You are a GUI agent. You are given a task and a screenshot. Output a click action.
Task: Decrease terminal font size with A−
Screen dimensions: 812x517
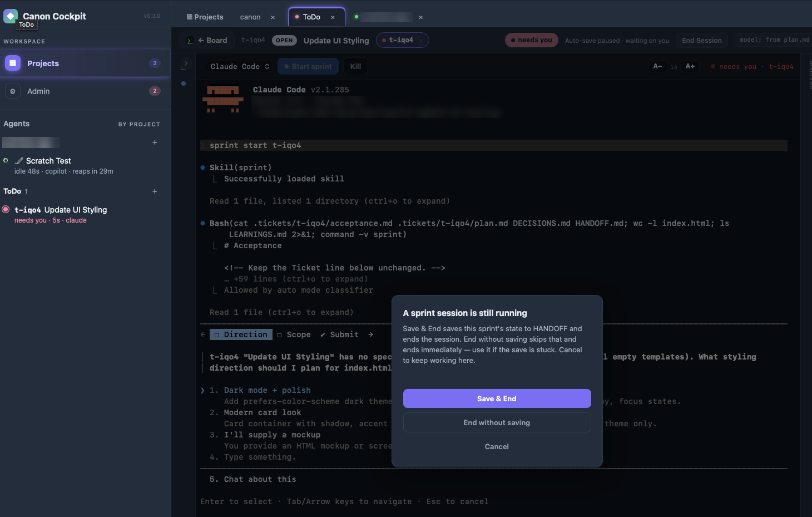click(x=657, y=66)
